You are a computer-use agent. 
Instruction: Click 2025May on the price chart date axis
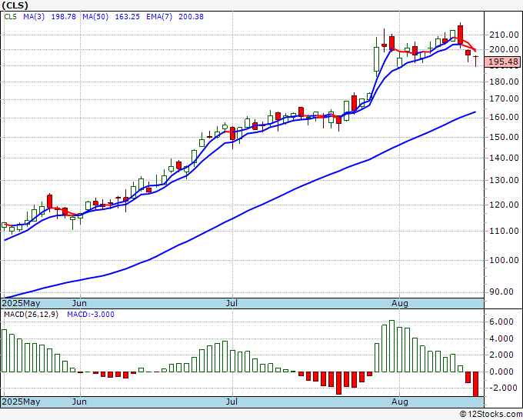[x=22, y=303]
